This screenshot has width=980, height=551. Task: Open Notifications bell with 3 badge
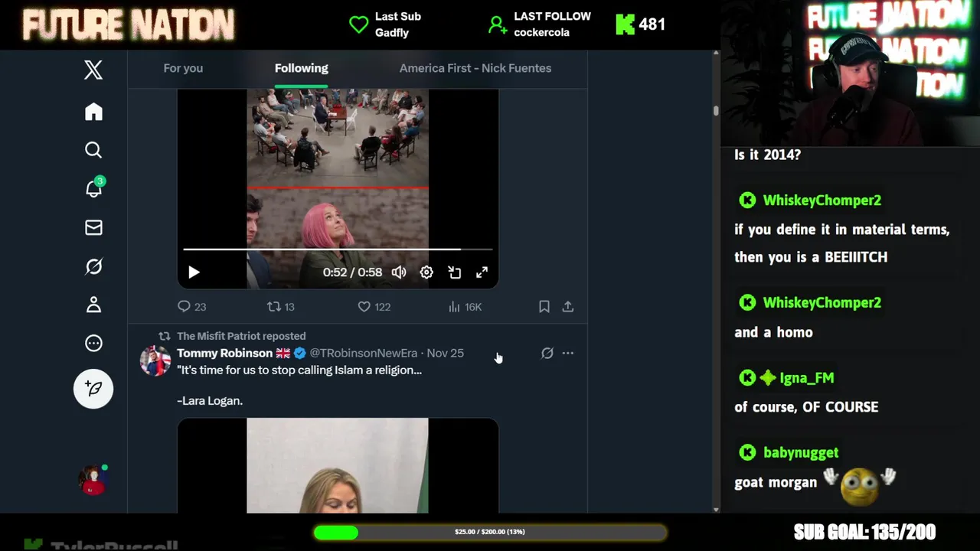click(x=94, y=187)
